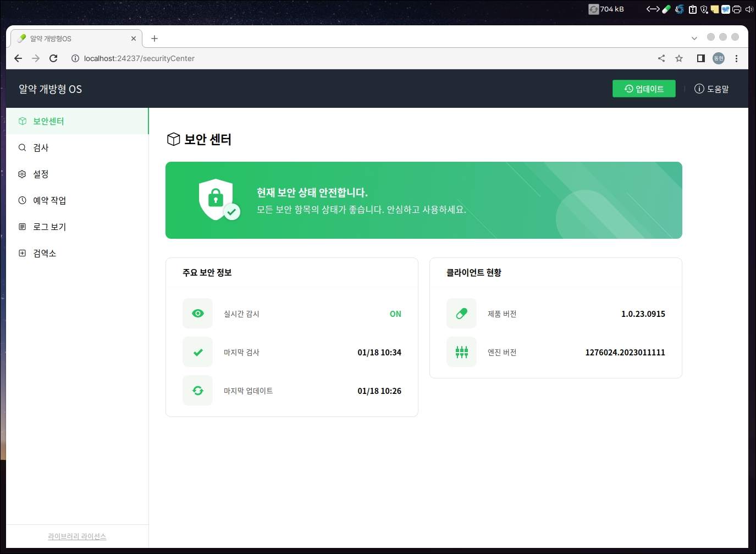The image size is (756, 554).
Task: Click the shield lock security status icon
Action: click(x=218, y=200)
